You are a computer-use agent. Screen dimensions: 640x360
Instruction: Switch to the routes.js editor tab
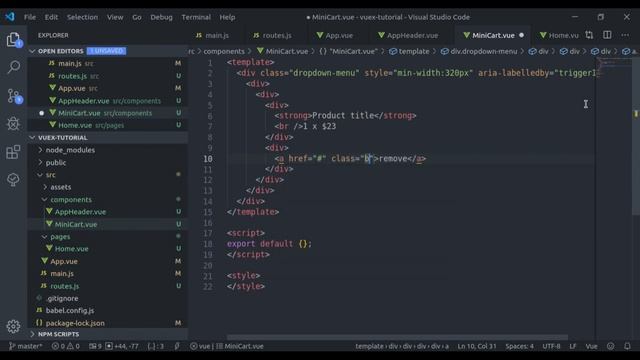[276, 36]
